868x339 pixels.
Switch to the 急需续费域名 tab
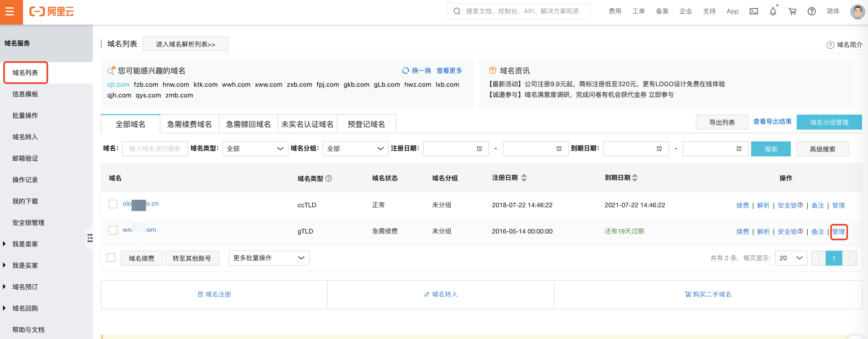(x=189, y=124)
